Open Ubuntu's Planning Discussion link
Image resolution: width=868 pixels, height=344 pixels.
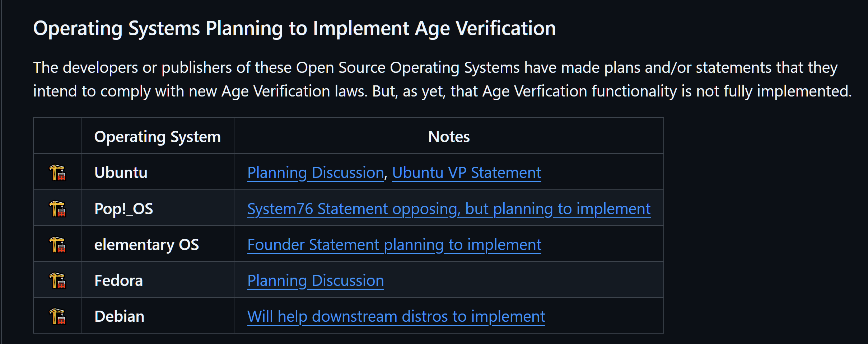coord(316,173)
